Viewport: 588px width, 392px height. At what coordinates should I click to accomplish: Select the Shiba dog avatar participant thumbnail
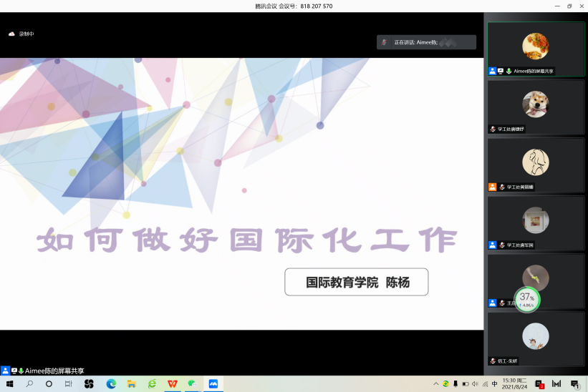pos(535,104)
